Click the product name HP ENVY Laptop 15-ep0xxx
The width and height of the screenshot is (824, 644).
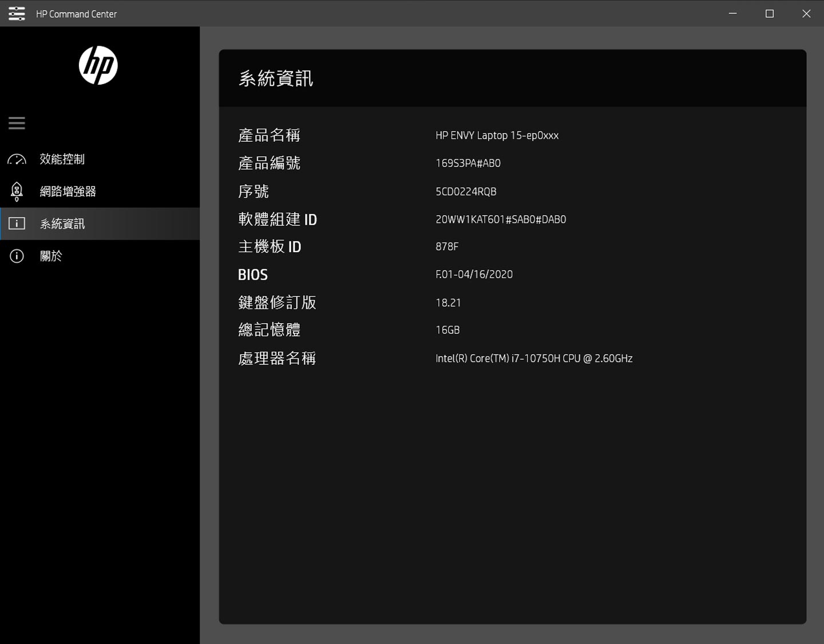tap(497, 136)
